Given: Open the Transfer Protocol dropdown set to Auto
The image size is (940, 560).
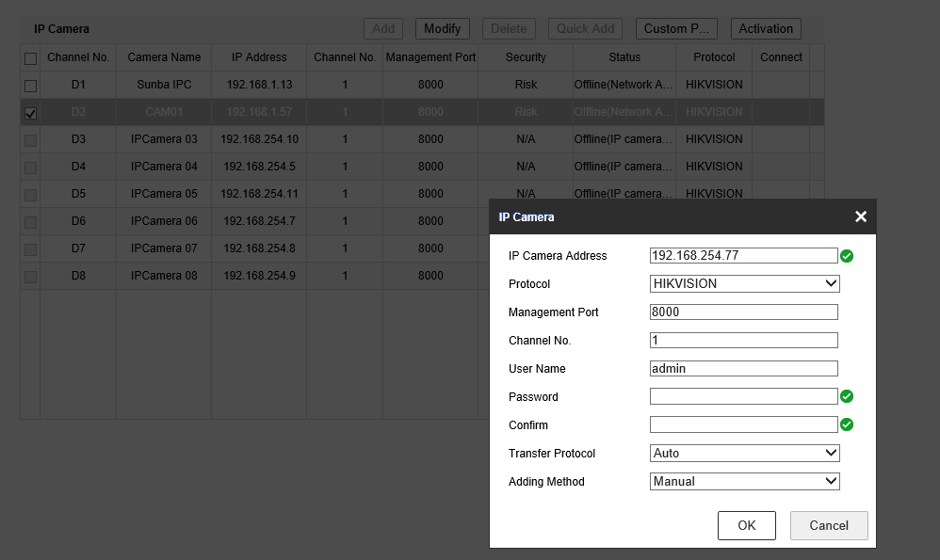Looking at the screenshot, I should tap(743, 453).
